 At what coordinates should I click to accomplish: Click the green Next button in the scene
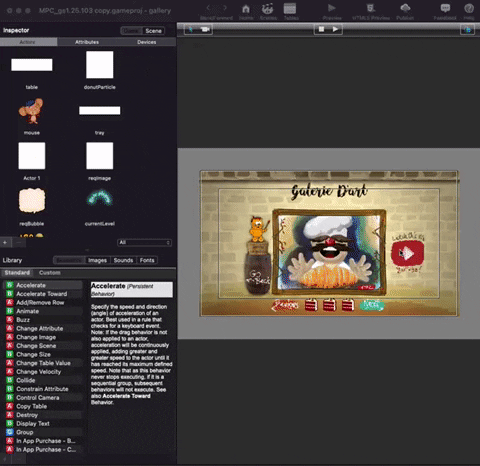[372, 305]
